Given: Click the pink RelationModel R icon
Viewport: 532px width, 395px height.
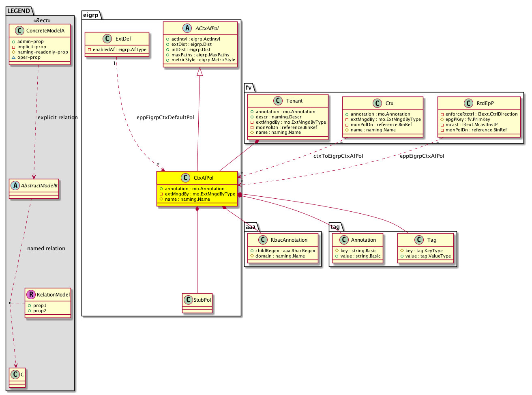Looking at the screenshot, I should click(31, 294).
